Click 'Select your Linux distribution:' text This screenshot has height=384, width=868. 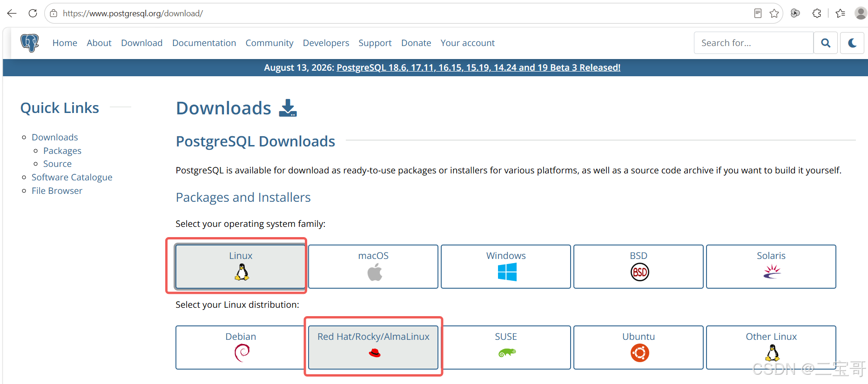[x=237, y=305]
